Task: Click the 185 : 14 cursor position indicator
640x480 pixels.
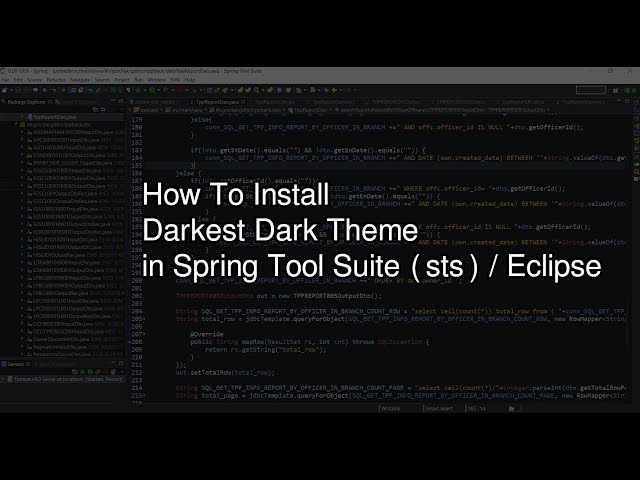Action: (477, 408)
